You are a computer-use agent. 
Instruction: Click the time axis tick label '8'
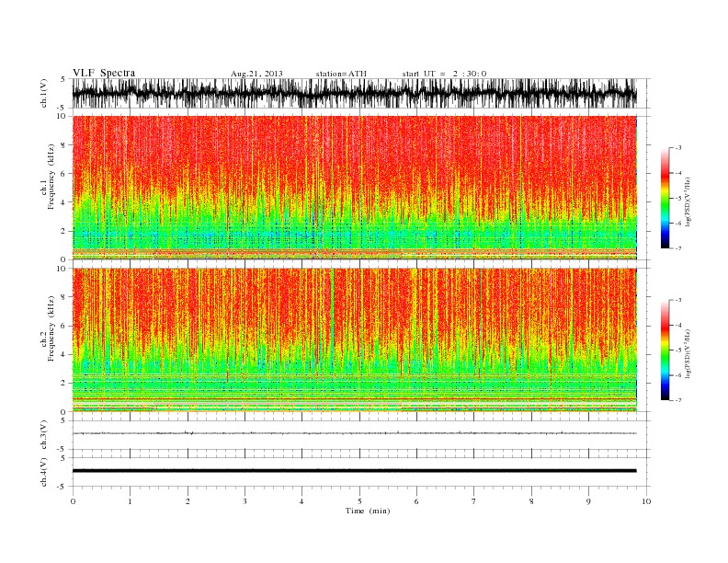click(531, 501)
